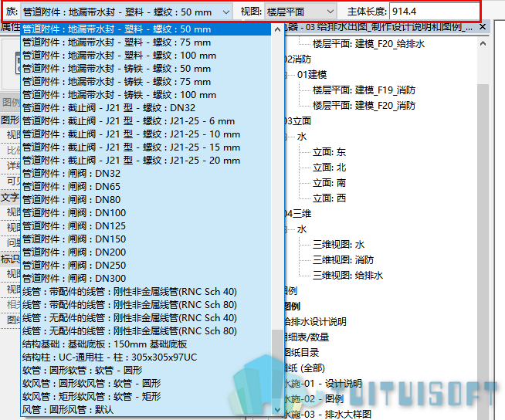Open 楼层平面: 建模_F20_给排水 view

[x=369, y=44]
